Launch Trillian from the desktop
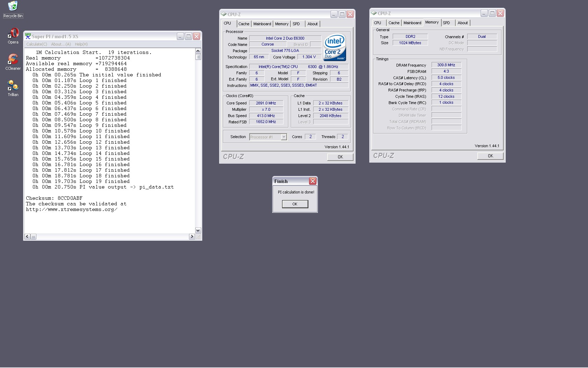 (x=13, y=88)
